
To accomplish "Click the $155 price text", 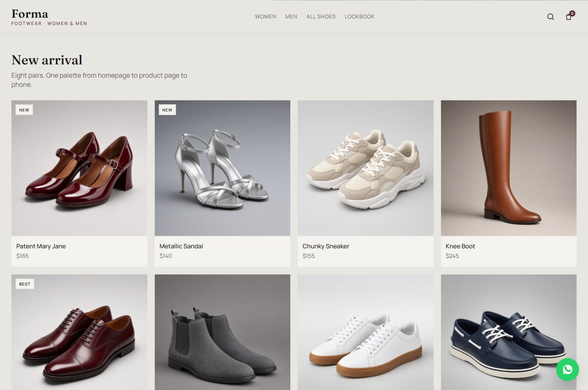I will [x=308, y=256].
